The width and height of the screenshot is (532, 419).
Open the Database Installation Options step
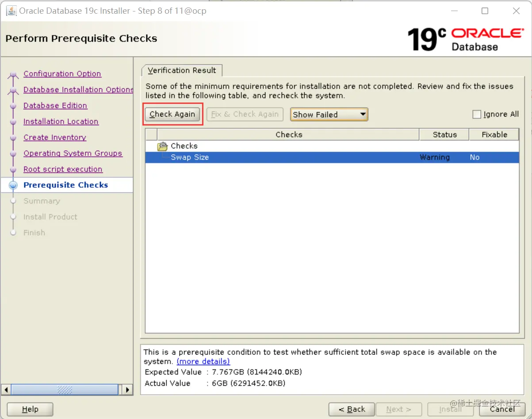(x=78, y=90)
